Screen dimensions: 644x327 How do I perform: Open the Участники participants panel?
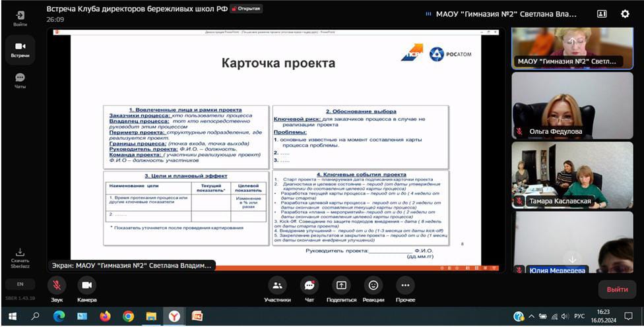pyautogui.click(x=277, y=285)
